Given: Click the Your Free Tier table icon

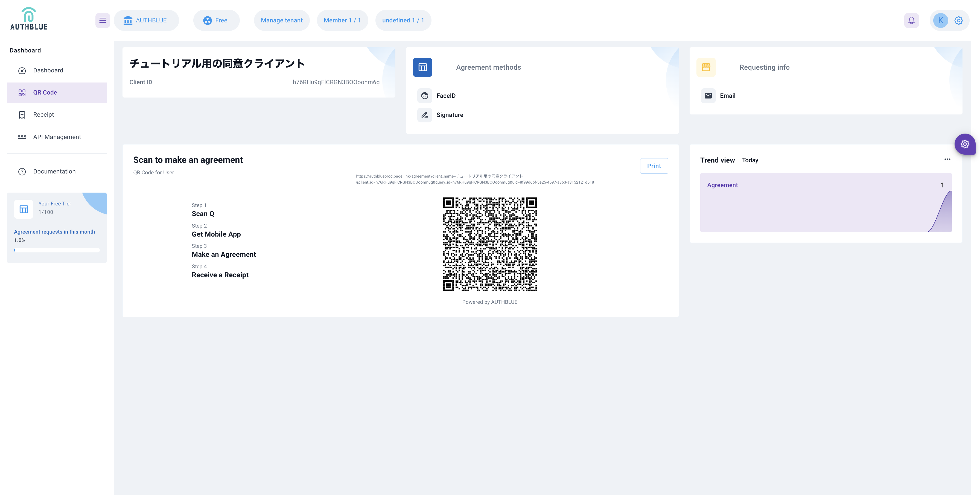Looking at the screenshot, I should pos(24,209).
